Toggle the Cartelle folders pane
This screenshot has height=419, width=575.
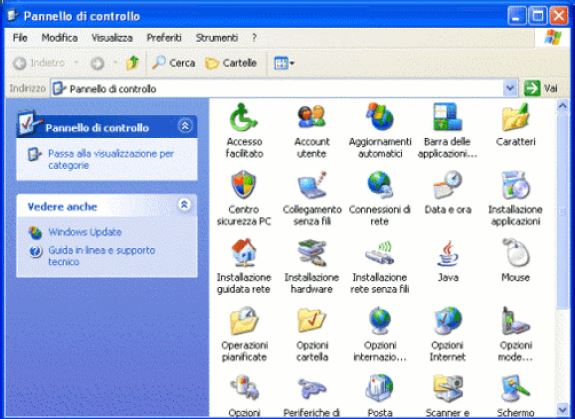point(231,63)
